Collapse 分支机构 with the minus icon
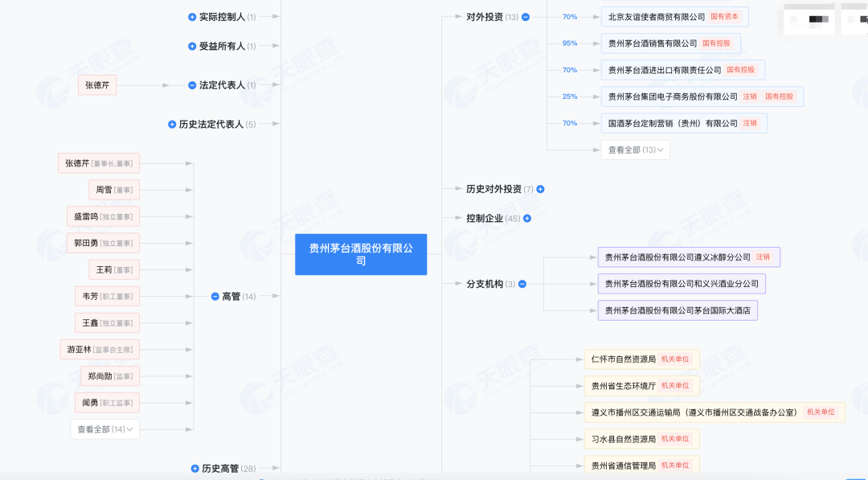Image resolution: width=868 pixels, height=480 pixels. point(522,284)
